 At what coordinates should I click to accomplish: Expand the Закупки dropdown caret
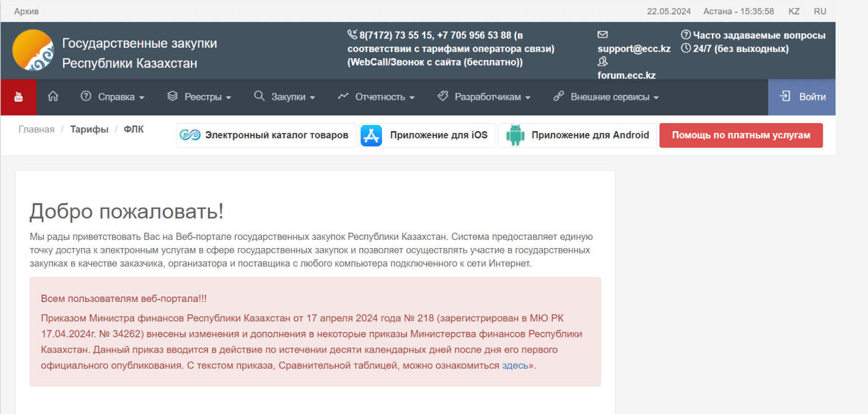[312, 98]
